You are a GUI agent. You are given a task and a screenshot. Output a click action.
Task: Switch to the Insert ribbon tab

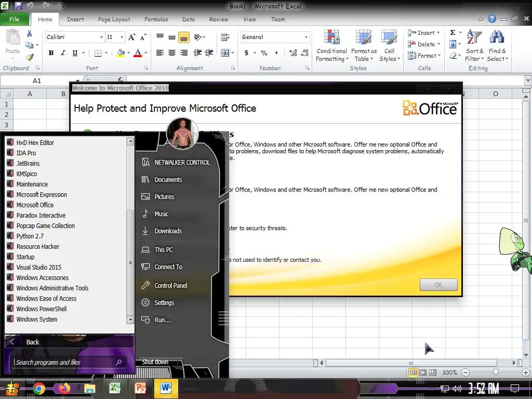coord(75,19)
